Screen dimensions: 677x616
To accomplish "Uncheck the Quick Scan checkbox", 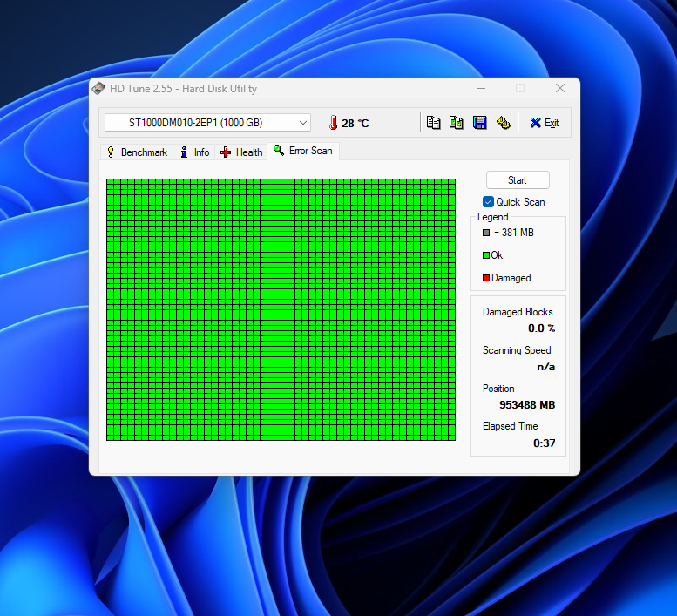I will pyautogui.click(x=488, y=201).
